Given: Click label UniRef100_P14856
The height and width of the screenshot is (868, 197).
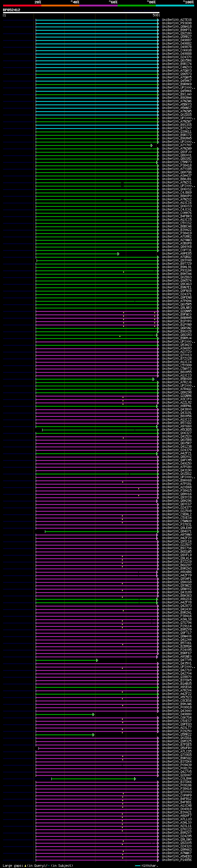Looking at the screenshot, I should (176, 860).
